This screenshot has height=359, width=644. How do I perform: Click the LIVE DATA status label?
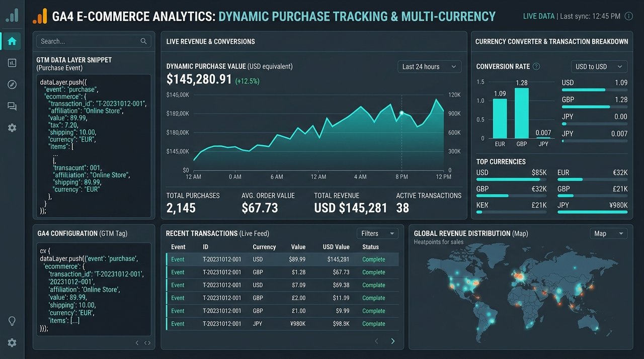coord(539,16)
